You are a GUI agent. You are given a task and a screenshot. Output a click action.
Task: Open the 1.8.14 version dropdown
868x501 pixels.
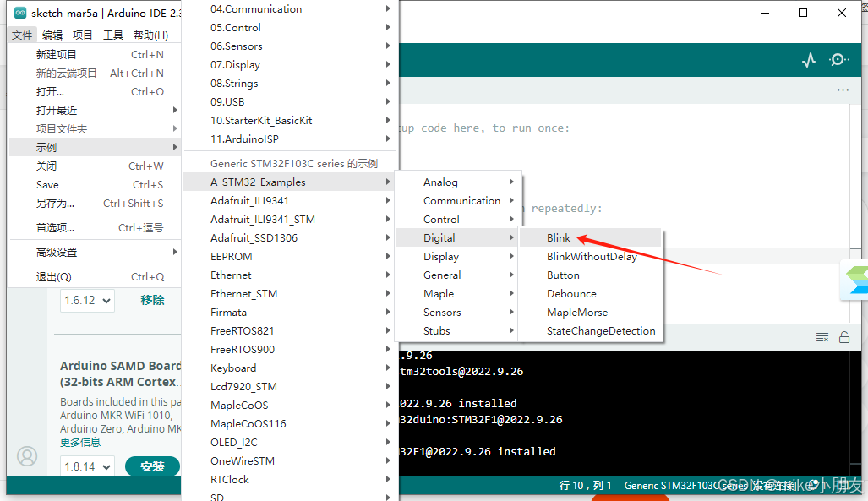point(87,466)
